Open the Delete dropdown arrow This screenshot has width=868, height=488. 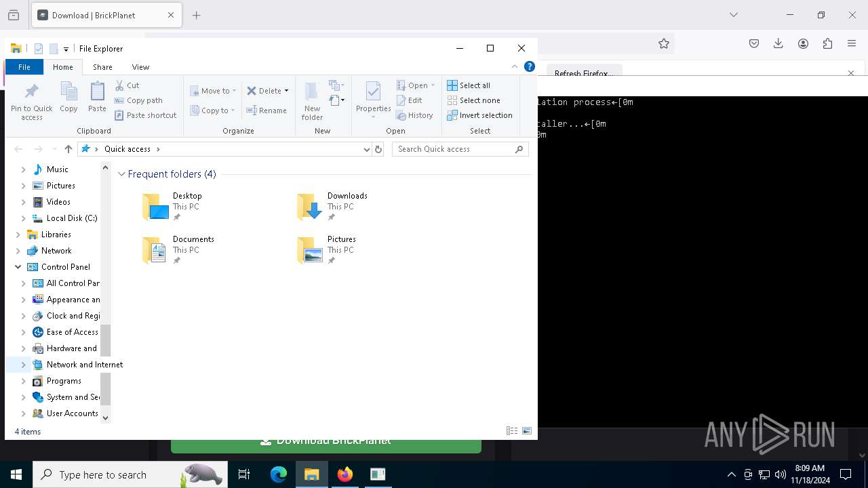point(286,91)
